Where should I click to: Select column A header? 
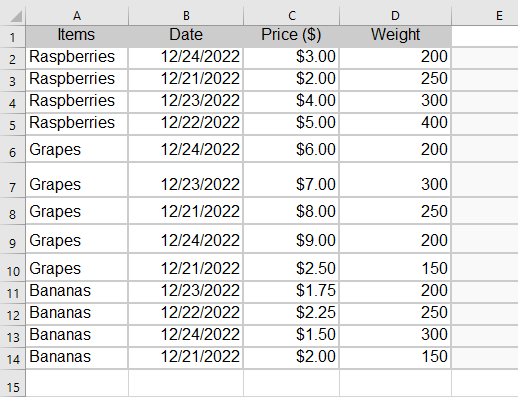[77, 16]
